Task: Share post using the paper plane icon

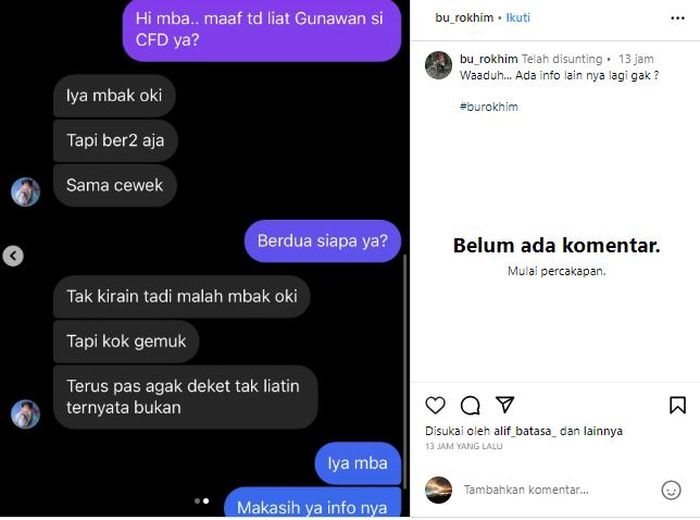Action: [x=505, y=404]
